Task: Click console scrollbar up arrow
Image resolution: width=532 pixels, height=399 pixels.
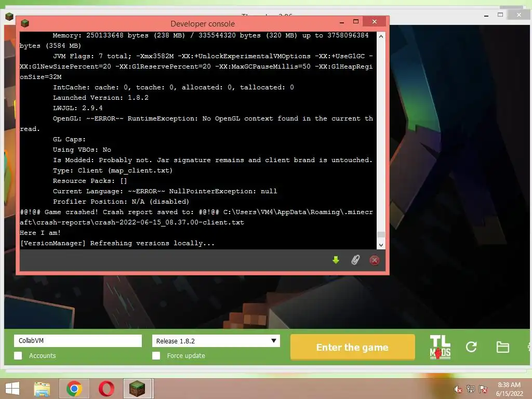Action: pos(381,36)
